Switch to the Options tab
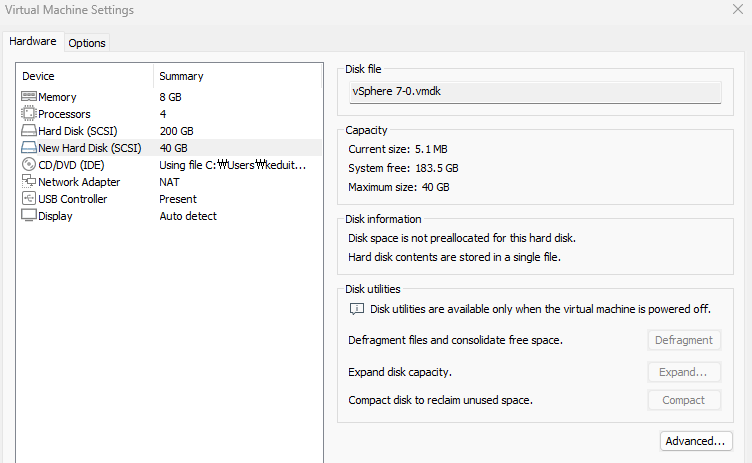This screenshot has height=463, width=752. point(87,43)
